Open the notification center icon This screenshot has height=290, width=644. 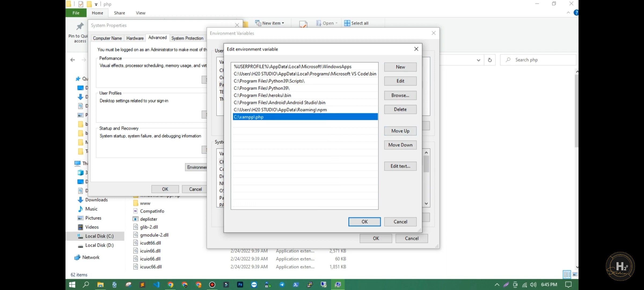(x=568, y=285)
